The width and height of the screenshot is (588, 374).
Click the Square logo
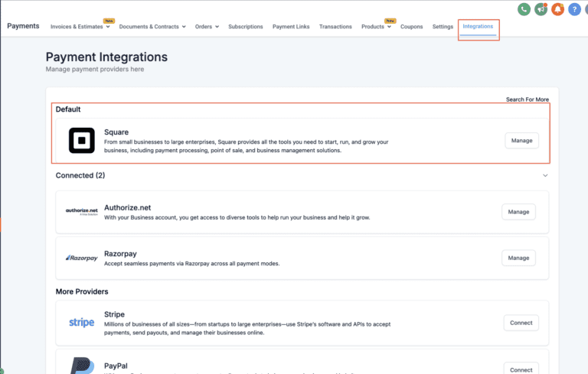82,141
